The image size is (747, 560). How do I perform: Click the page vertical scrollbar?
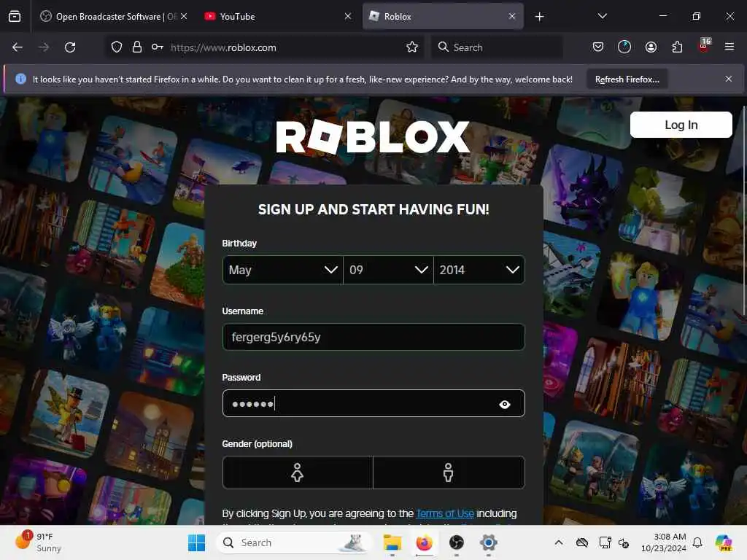click(743, 209)
